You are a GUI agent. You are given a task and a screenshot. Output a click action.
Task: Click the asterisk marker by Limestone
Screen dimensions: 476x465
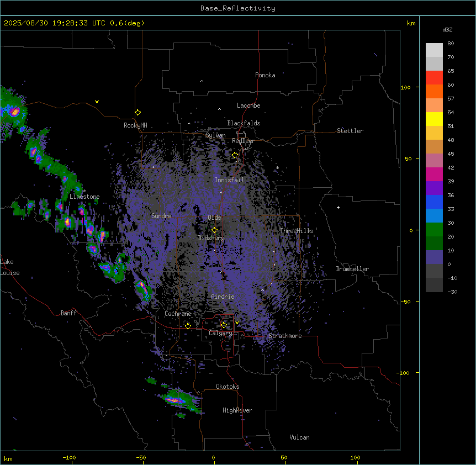click(84, 191)
